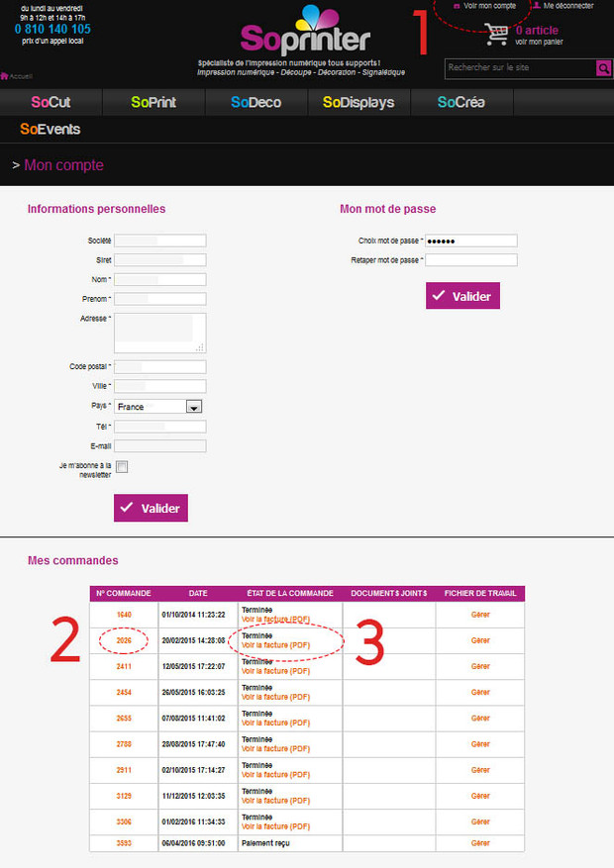This screenshot has height=868, width=614.
Task: Click the Code postal input field
Action: point(160,366)
